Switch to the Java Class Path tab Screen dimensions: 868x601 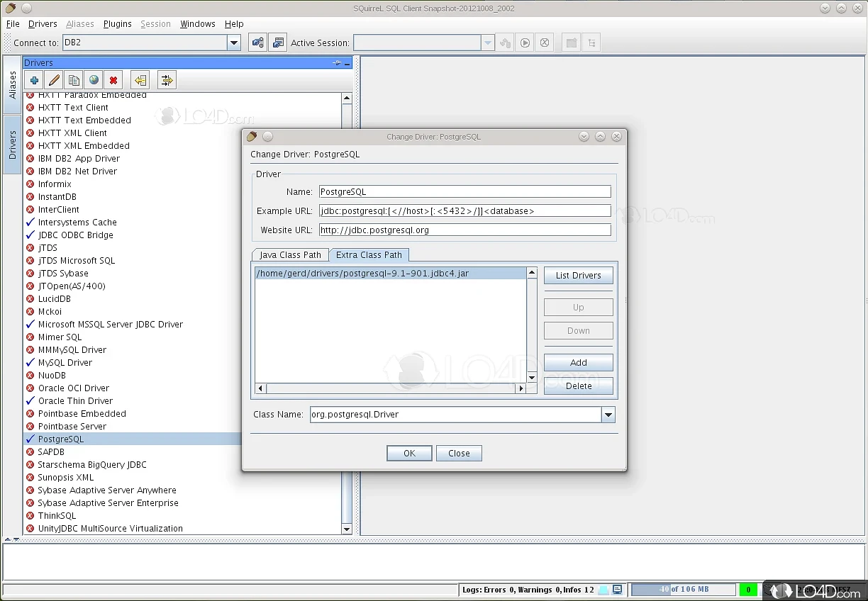pos(290,255)
